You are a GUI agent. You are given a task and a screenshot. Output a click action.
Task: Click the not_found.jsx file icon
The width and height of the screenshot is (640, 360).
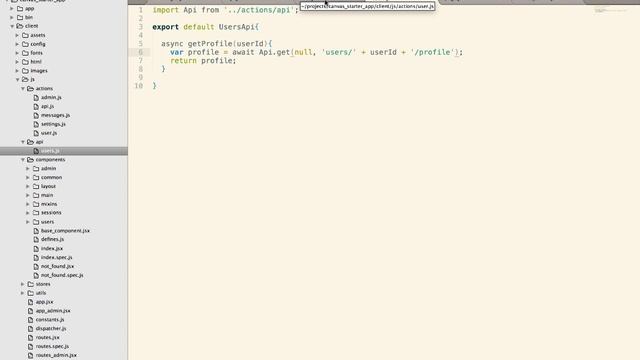[36, 266]
